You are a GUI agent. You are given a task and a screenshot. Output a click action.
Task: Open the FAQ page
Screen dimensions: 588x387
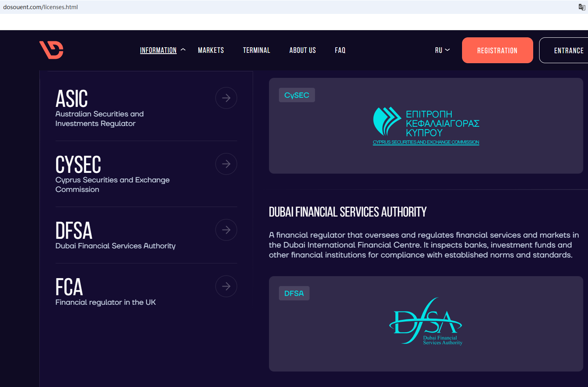pos(340,50)
